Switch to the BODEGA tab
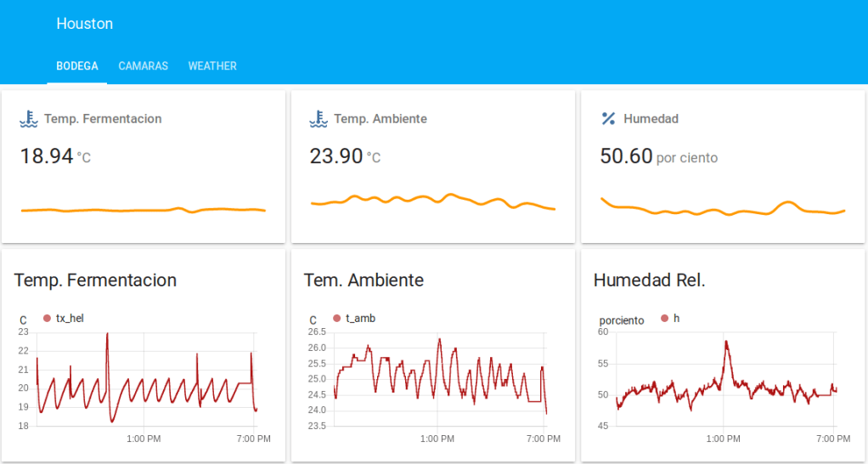This screenshot has width=868, height=464. point(77,66)
